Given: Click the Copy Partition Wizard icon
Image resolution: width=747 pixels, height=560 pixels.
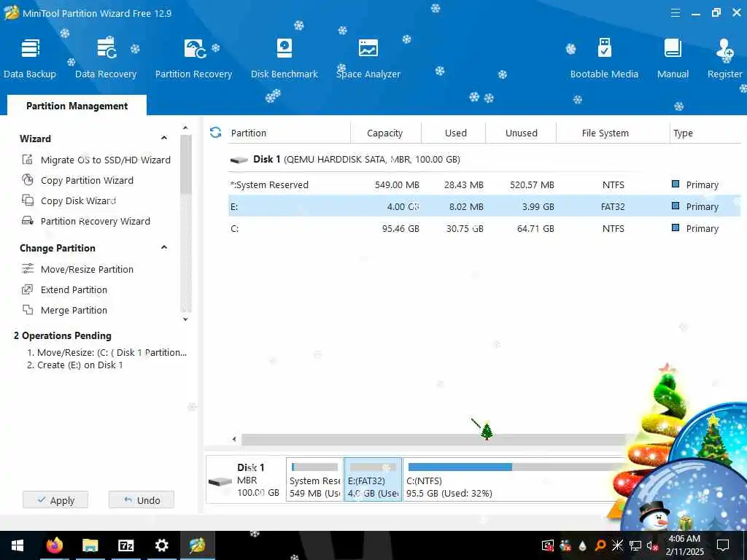Looking at the screenshot, I should [x=28, y=180].
